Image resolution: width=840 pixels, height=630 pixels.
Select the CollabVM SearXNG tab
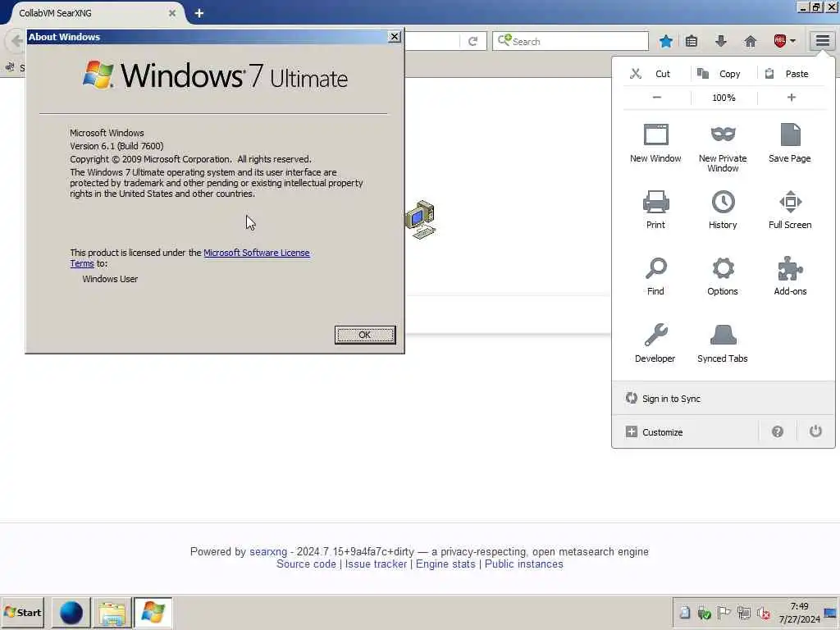pos(97,13)
